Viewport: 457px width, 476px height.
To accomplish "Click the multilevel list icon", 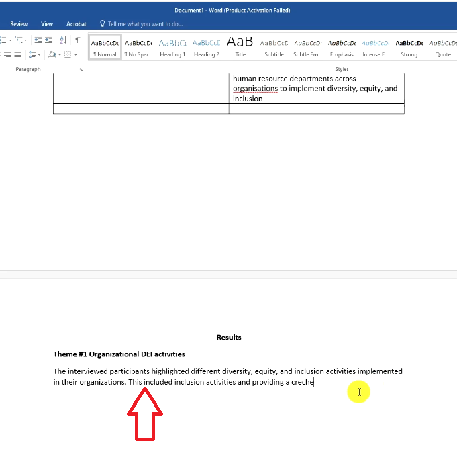I will point(19,40).
